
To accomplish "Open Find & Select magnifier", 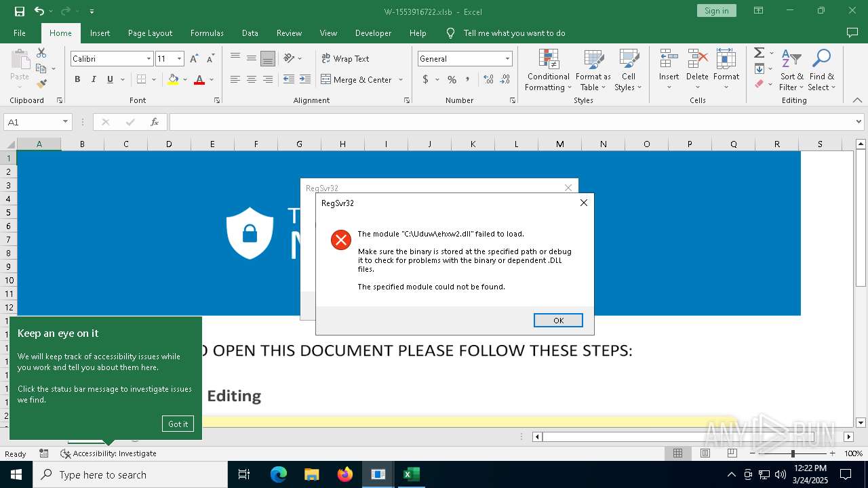I will [x=822, y=70].
